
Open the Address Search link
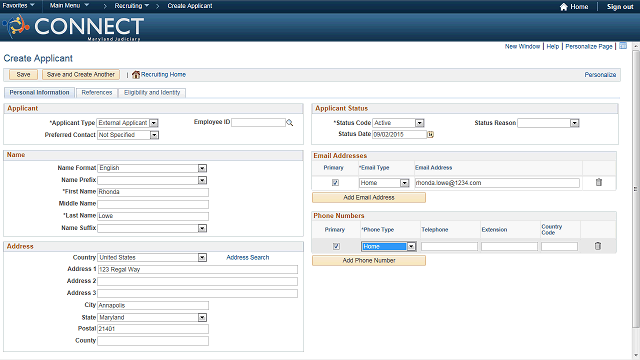[248, 258]
